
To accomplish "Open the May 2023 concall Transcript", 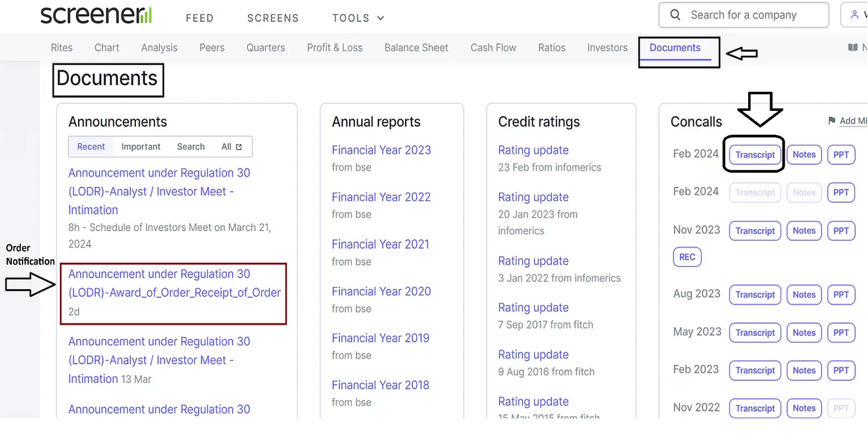I will (755, 332).
